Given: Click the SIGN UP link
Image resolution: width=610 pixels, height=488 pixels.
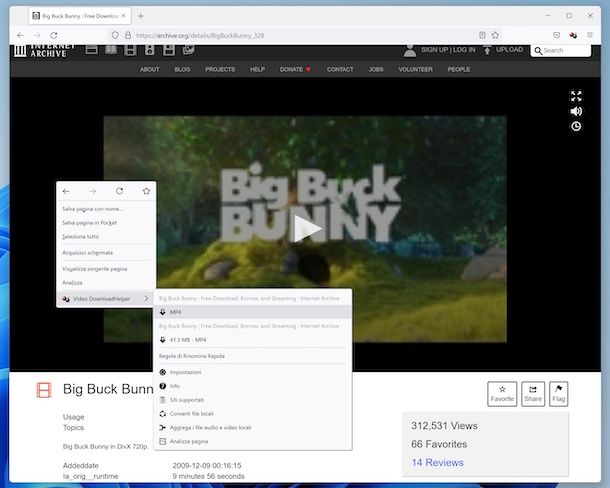Looking at the screenshot, I should point(434,50).
